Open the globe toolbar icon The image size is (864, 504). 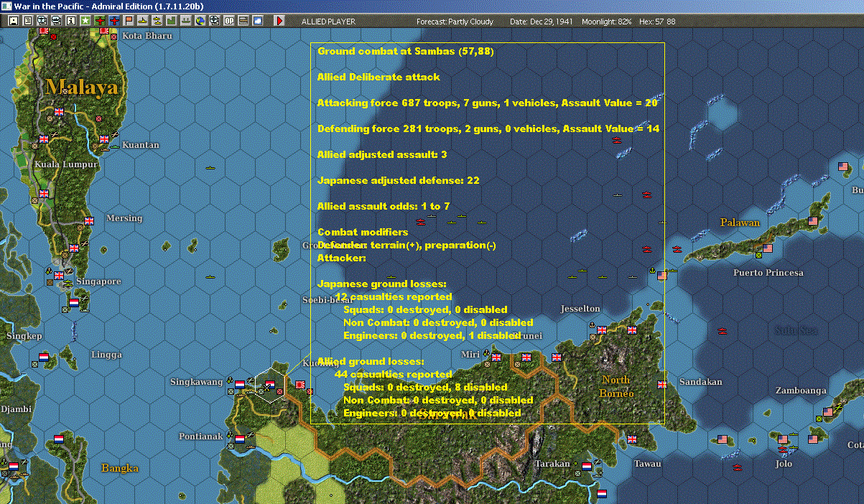point(200,22)
